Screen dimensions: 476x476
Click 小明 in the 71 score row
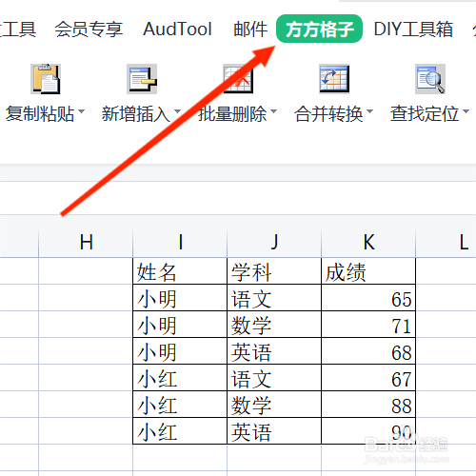[180, 325]
